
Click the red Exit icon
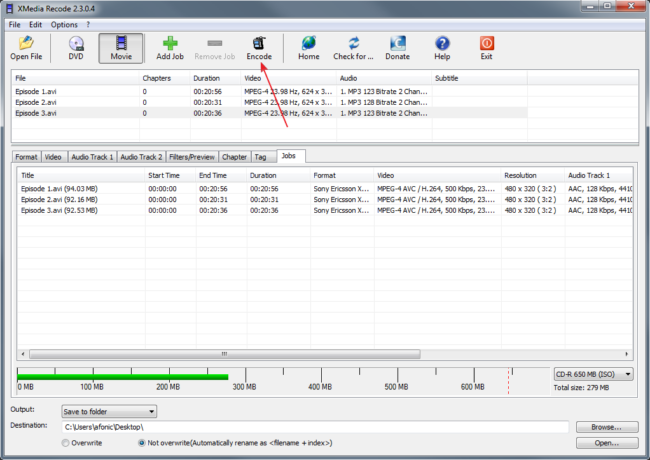coord(486,44)
